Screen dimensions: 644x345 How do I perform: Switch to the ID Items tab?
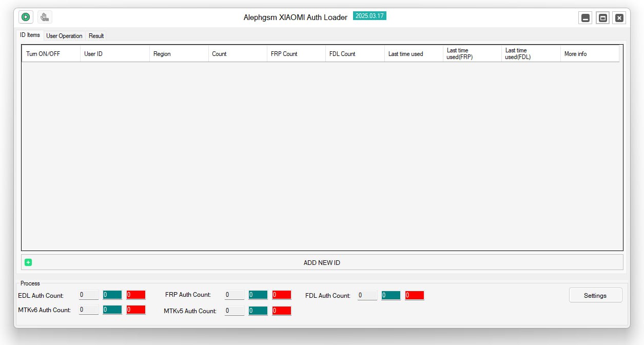30,35
